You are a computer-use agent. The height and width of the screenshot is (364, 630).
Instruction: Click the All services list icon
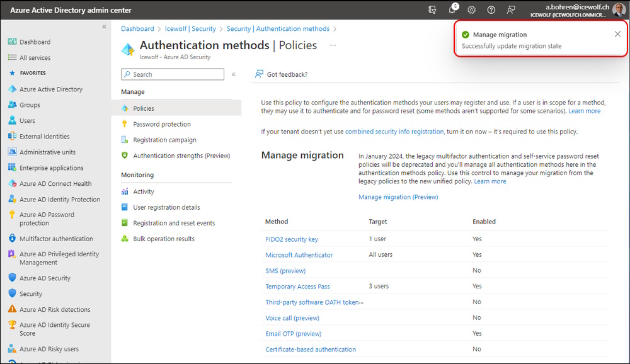point(12,57)
